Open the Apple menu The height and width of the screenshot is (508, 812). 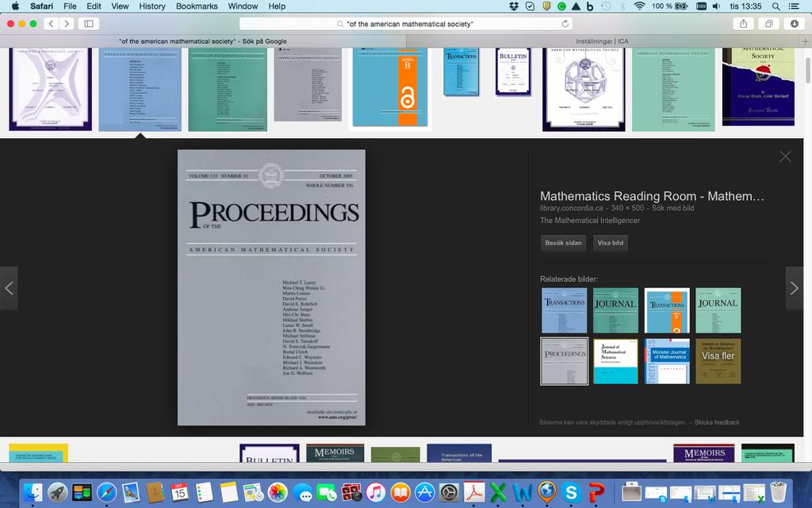click(15, 6)
